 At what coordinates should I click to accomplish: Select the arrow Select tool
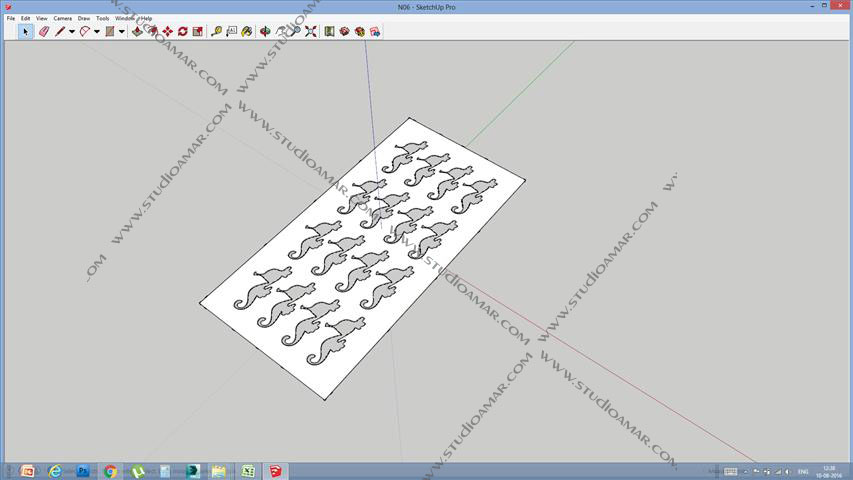pyautogui.click(x=25, y=32)
